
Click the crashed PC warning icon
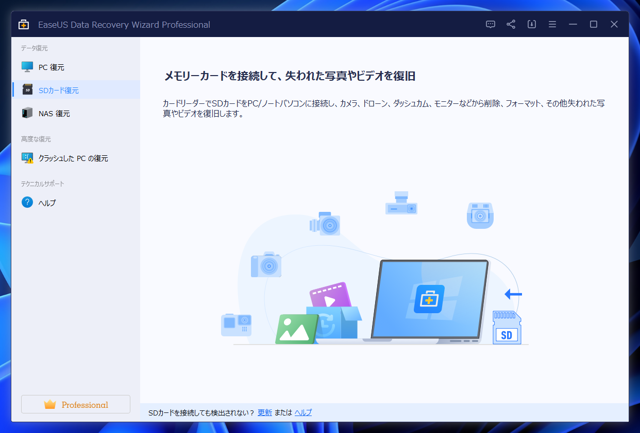click(27, 158)
